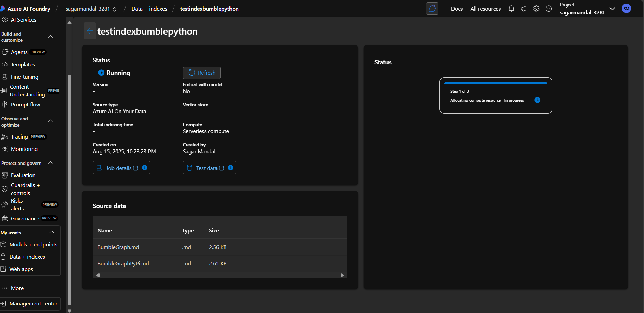
Task: Refresh the index status
Action: point(202,73)
